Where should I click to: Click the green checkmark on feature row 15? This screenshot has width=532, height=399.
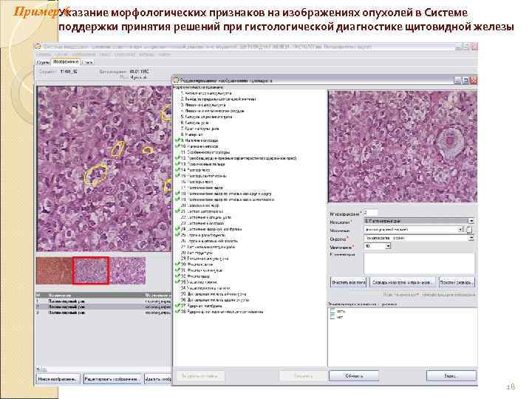(x=177, y=176)
